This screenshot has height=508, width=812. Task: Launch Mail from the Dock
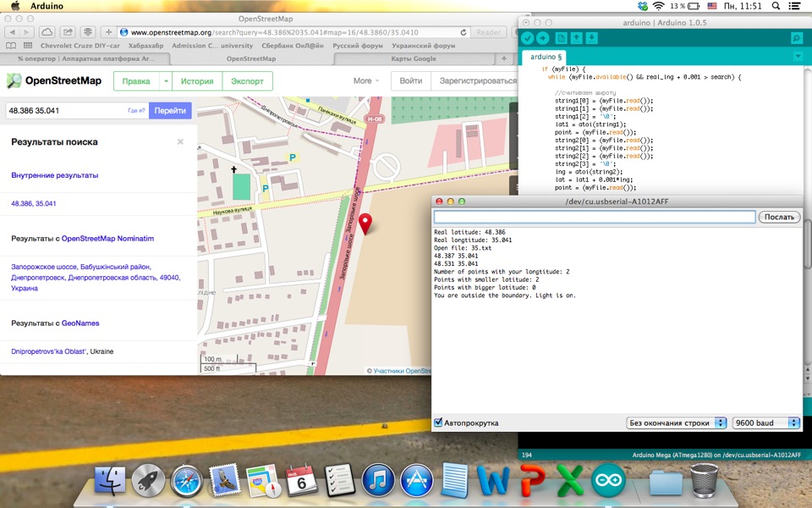[x=225, y=480]
